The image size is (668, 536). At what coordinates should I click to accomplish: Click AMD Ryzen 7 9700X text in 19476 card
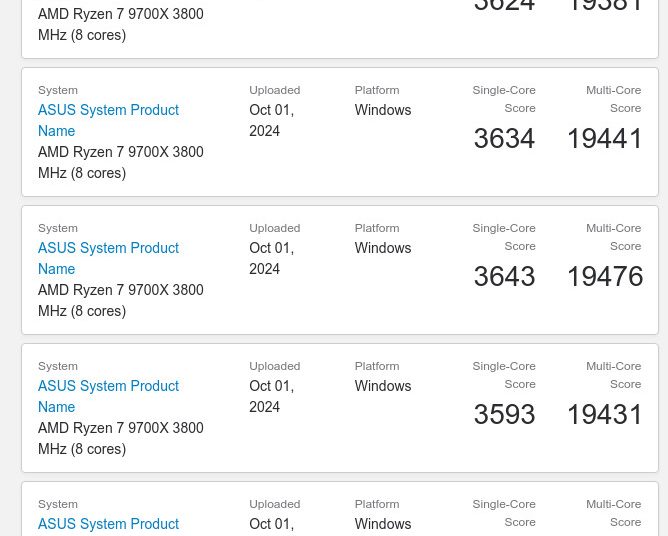click(121, 300)
